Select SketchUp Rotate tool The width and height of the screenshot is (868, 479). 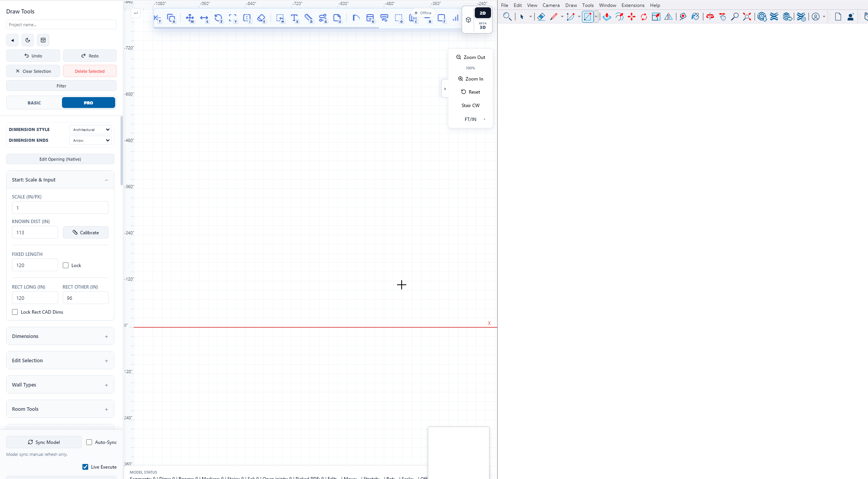[644, 17]
